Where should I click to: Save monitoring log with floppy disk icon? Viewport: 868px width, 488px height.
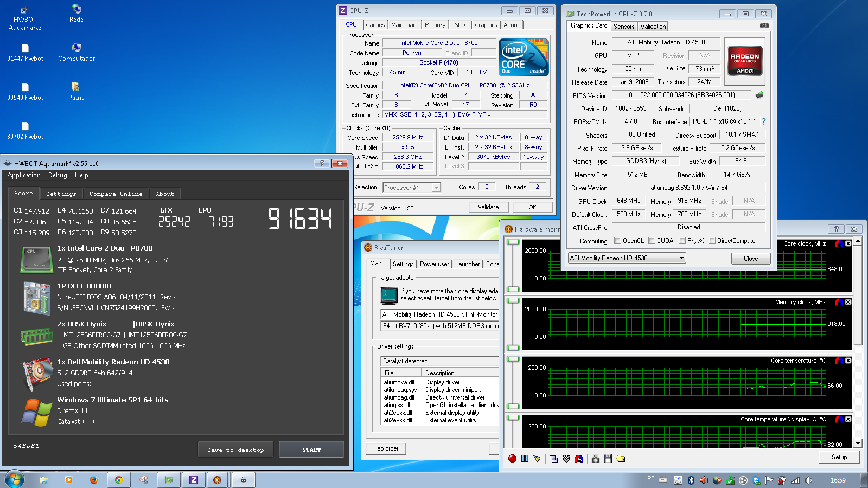point(608,459)
